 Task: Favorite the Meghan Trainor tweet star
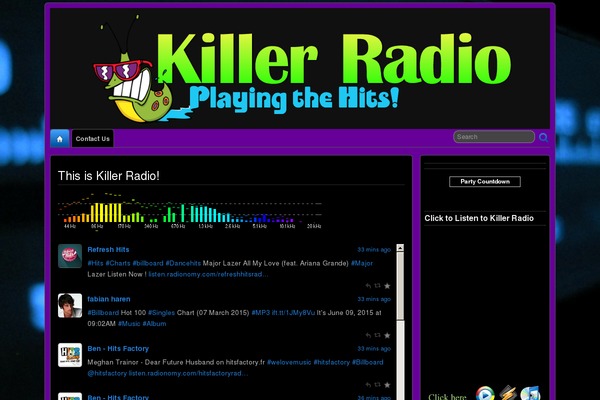tap(387, 385)
